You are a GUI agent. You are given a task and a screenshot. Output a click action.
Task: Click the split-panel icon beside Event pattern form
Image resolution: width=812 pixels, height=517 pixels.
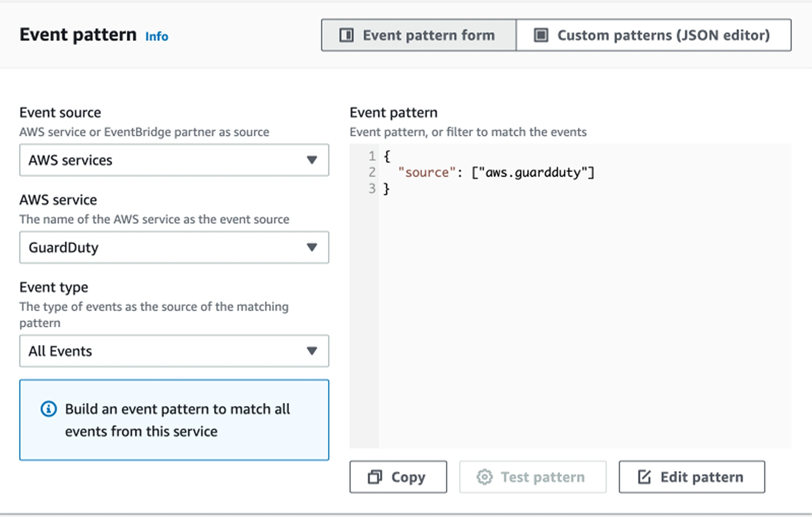pos(346,35)
